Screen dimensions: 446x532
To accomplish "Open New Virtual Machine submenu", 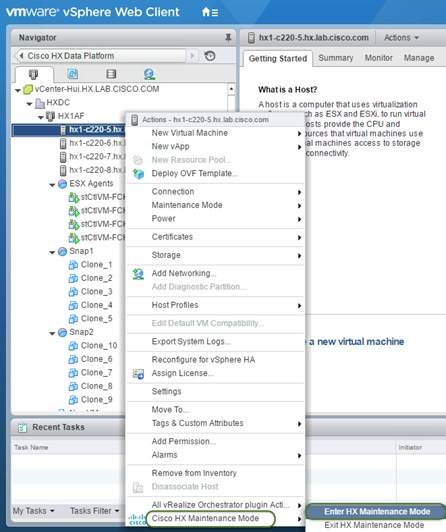I will click(x=216, y=133).
